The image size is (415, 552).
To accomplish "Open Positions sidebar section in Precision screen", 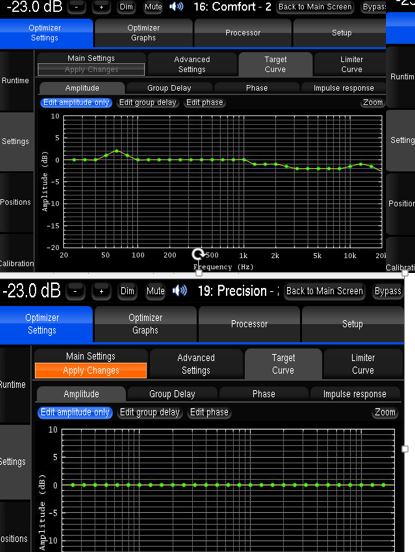I will 15,527.
